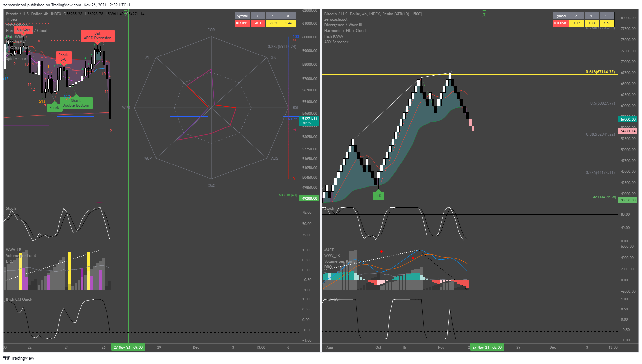Click the EMA 610 [4H] line label
642x364 pixels.
pyautogui.click(x=286, y=195)
